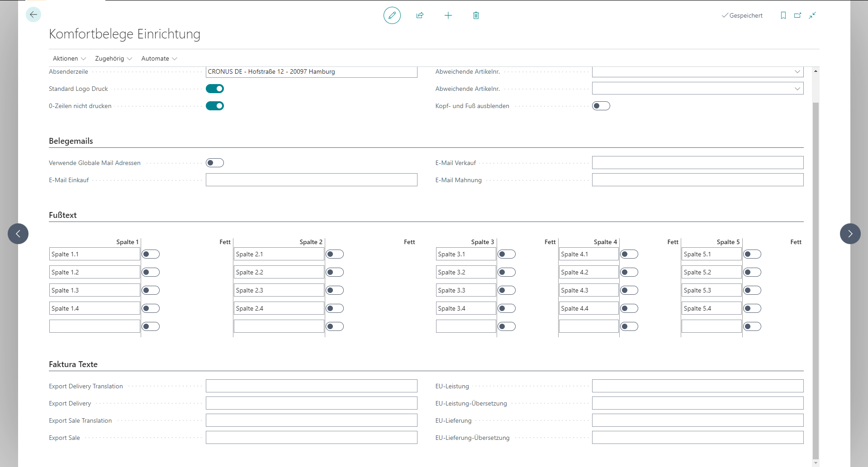This screenshot has width=868, height=467.
Task: Click the bookmark icon
Action: tap(783, 15)
